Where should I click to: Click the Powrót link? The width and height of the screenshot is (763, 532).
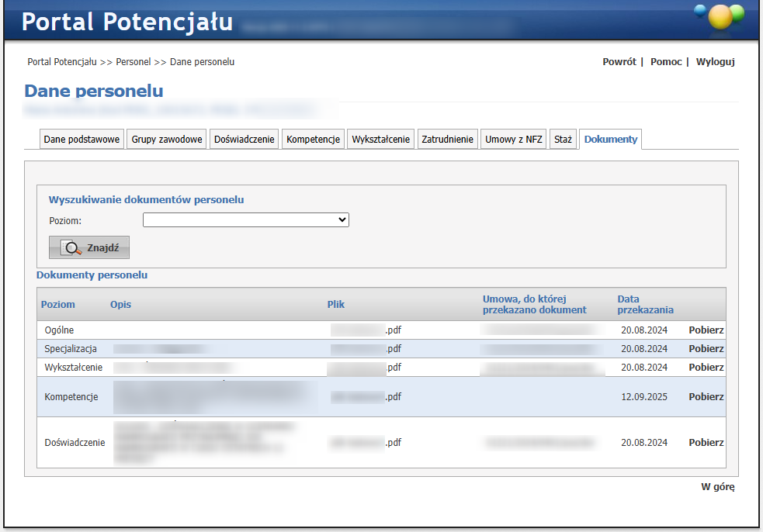(619, 62)
